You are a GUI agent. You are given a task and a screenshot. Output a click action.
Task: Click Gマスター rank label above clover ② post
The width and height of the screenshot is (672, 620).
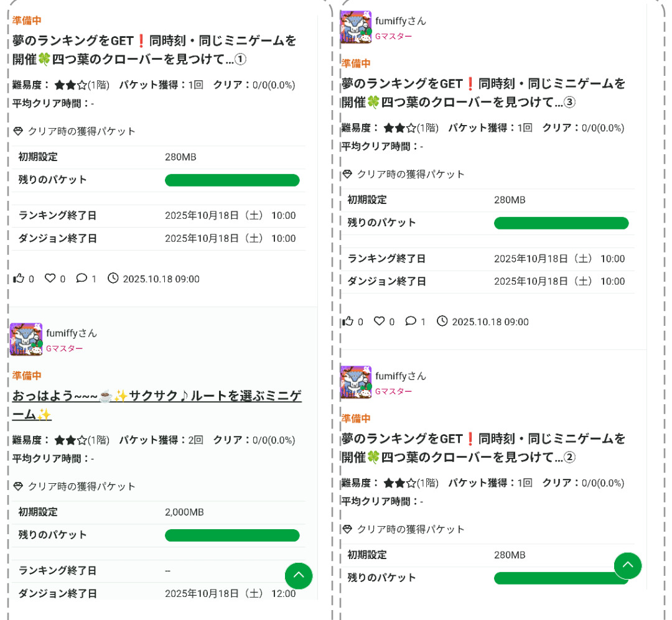[x=393, y=391]
